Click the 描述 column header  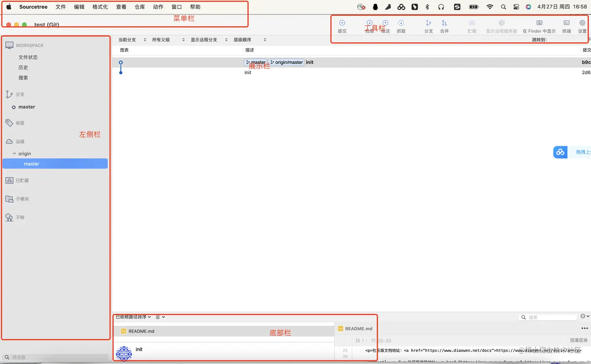pos(249,50)
